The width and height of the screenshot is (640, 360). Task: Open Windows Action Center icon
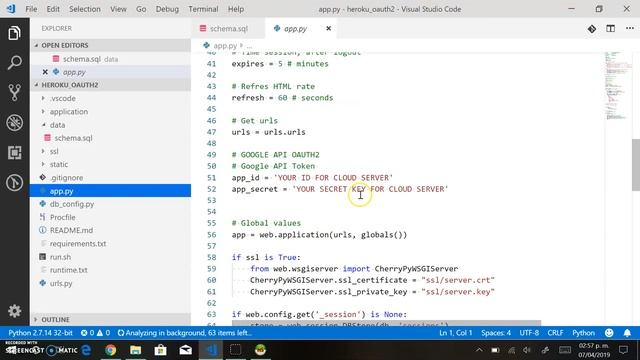(x=623, y=350)
